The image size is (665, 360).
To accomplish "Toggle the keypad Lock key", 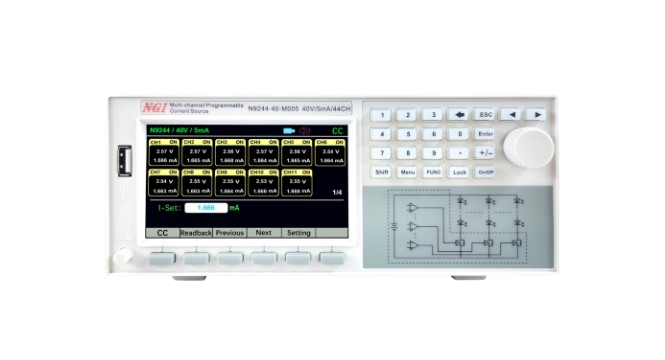I will pos(459,172).
